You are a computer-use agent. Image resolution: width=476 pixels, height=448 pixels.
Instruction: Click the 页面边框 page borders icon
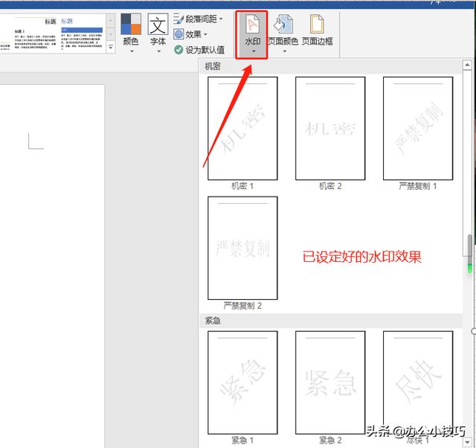tap(317, 24)
